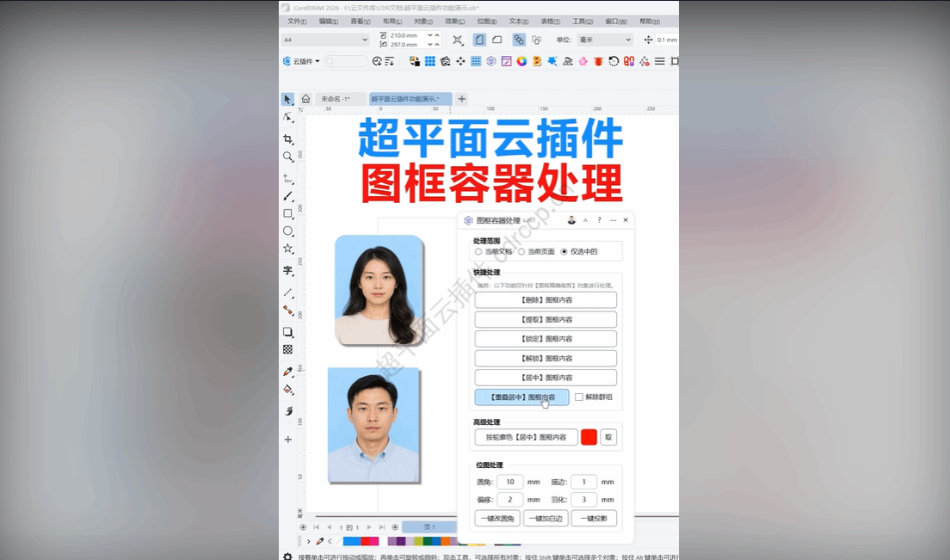Screen dimensions: 950x560
Task: Select the Text tool
Action: pyautogui.click(x=287, y=271)
